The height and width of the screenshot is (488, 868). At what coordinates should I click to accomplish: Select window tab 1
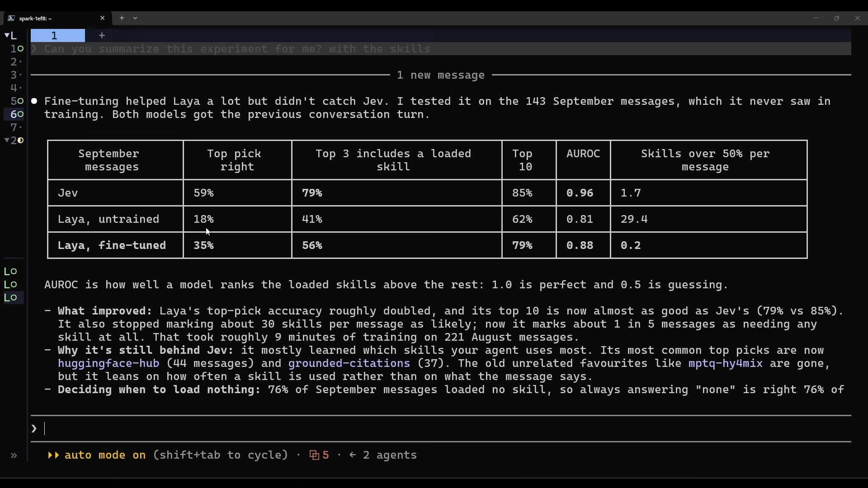tap(57, 35)
